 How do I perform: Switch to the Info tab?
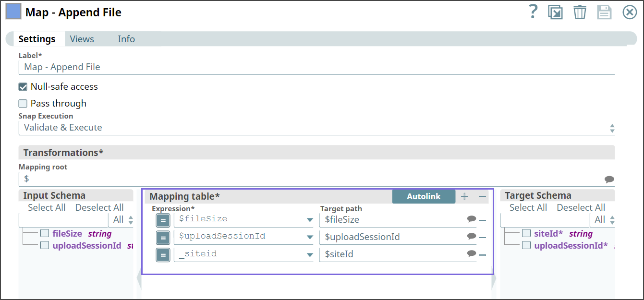click(x=126, y=39)
